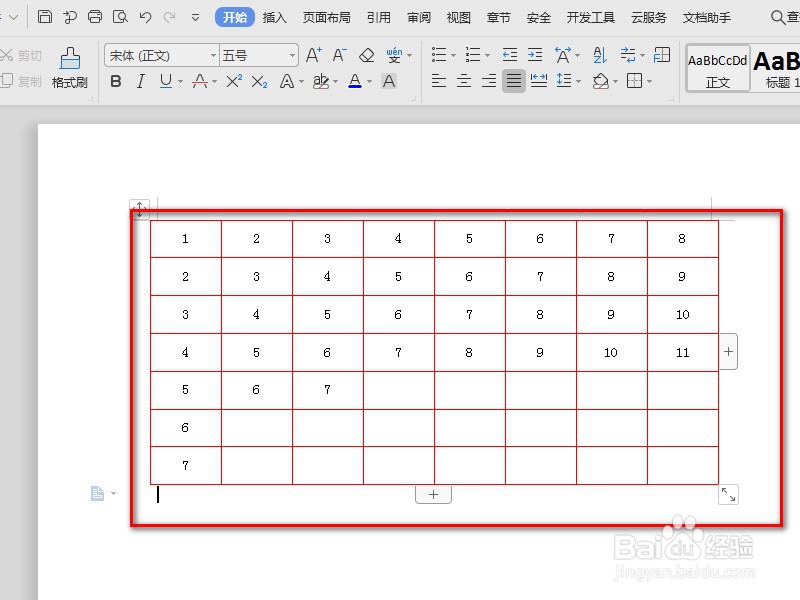Open the 文档助手 tab
The width and height of the screenshot is (800, 600).
pyautogui.click(x=707, y=17)
